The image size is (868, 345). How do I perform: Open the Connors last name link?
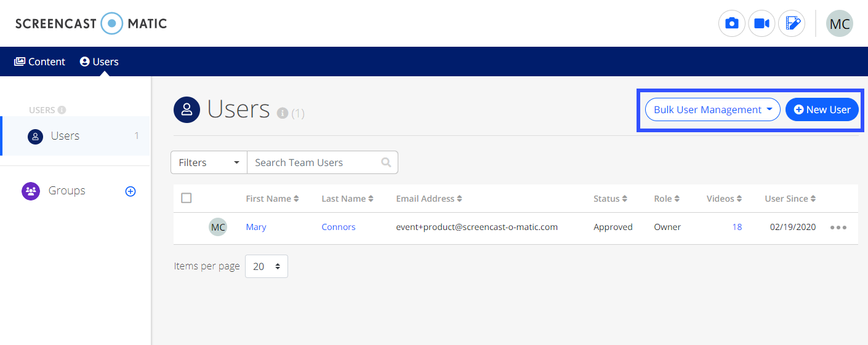[339, 227]
